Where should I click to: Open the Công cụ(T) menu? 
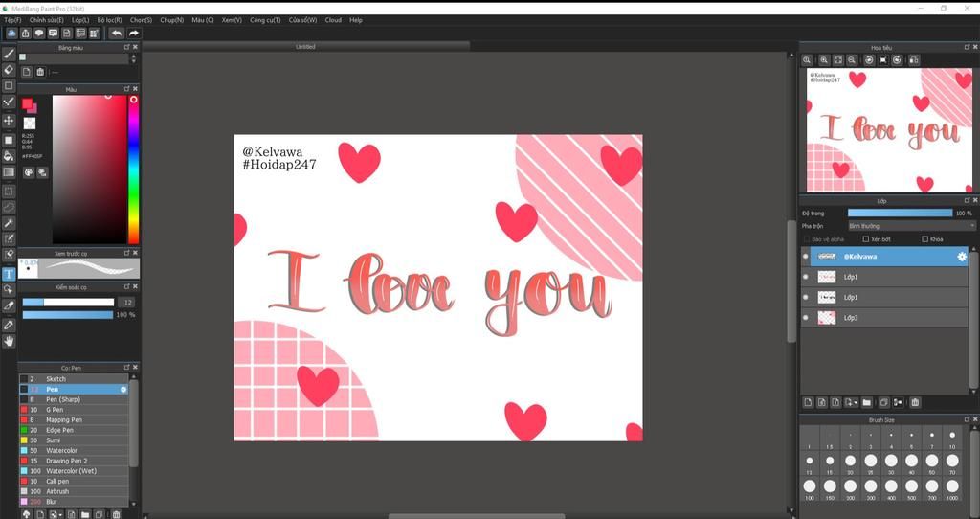pyautogui.click(x=265, y=20)
